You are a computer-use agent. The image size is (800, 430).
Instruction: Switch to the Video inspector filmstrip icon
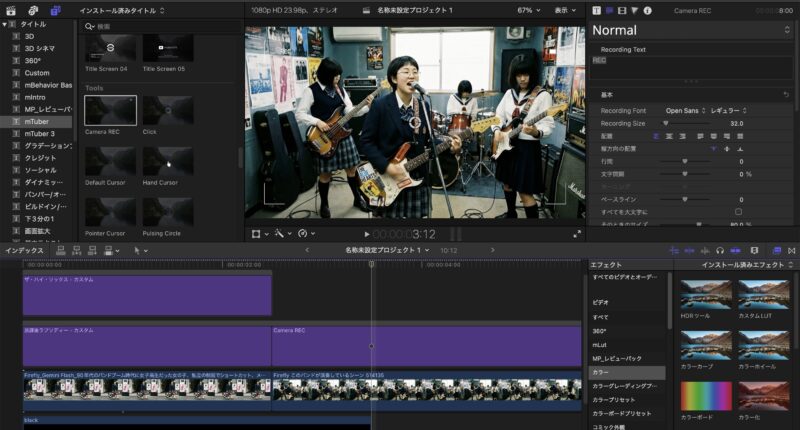tap(622, 10)
